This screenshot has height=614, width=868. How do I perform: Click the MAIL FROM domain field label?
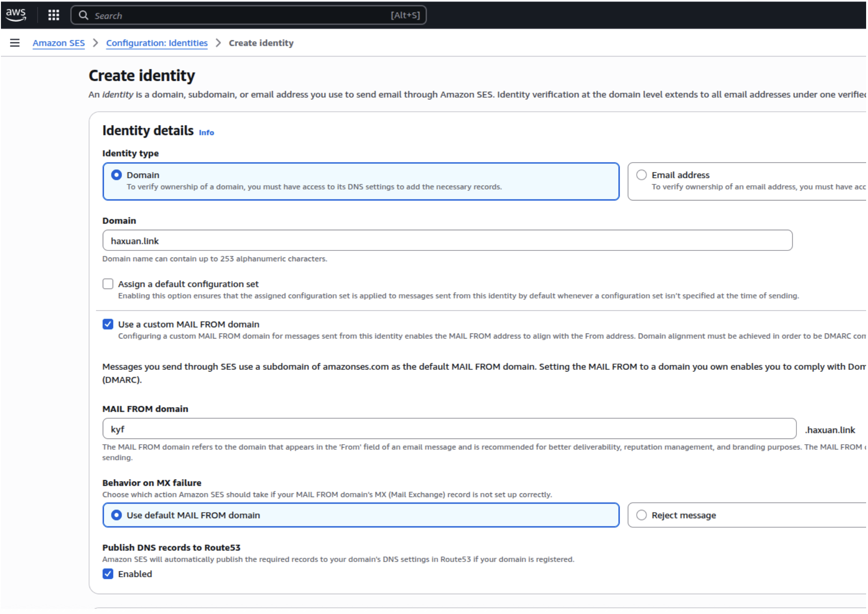click(x=145, y=409)
